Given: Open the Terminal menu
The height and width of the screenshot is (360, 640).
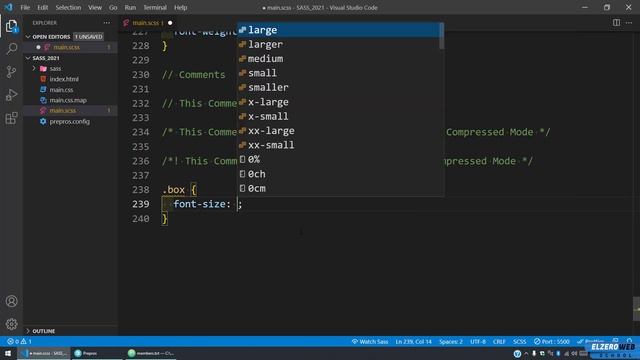Looking at the screenshot, I should point(155,7).
